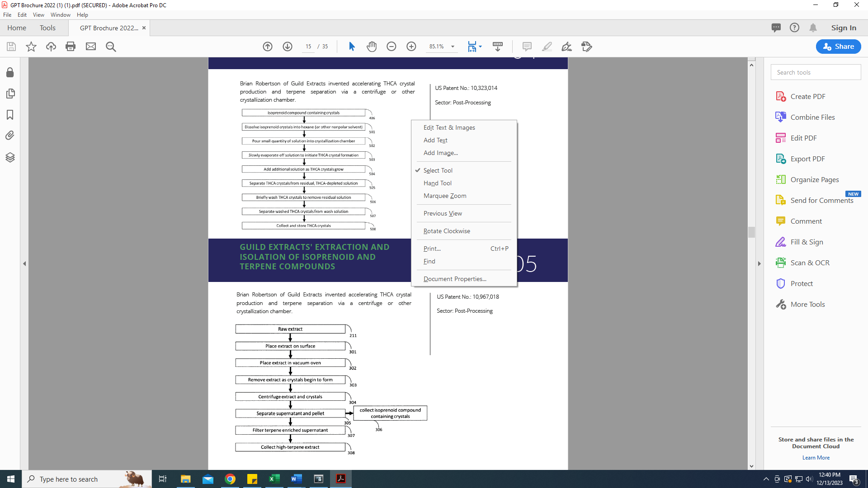Expand the left navigation pane arrow

(24, 263)
